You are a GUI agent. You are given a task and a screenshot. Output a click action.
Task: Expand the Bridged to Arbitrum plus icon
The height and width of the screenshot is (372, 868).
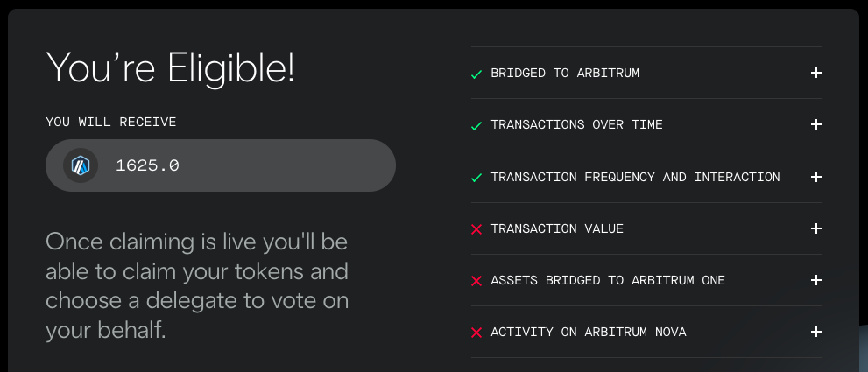816,73
